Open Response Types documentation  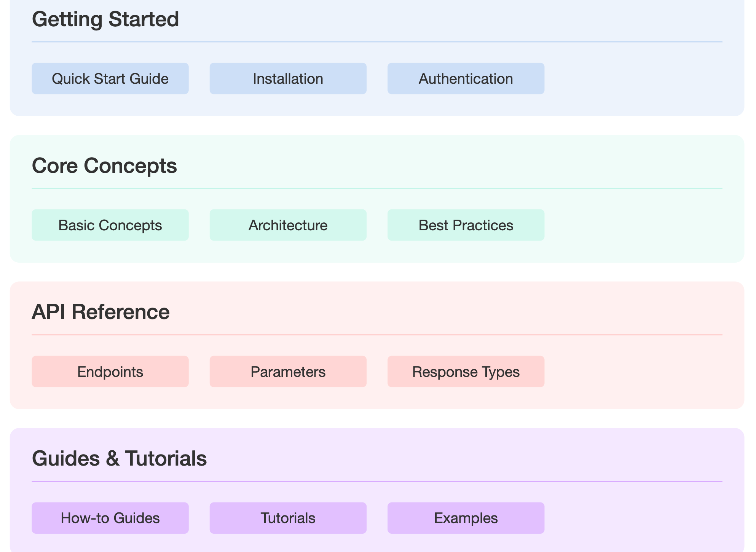[466, 372]
